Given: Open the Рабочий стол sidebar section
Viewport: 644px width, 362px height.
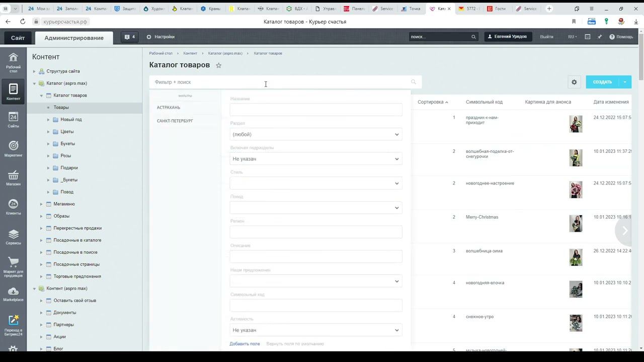Looking at the screenshot, I should pos(13,62).
